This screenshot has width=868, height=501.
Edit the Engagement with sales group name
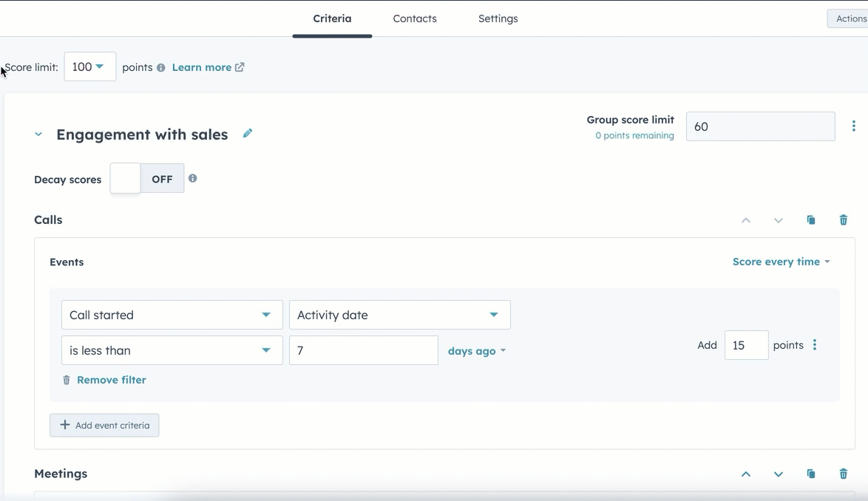click(x=247, y=134)
